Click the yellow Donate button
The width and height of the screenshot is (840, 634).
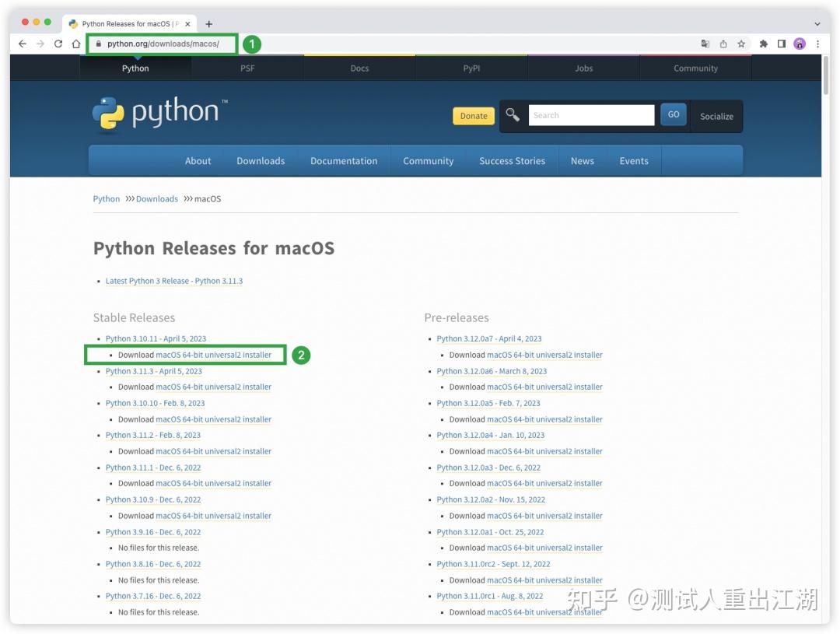point(473,115)
